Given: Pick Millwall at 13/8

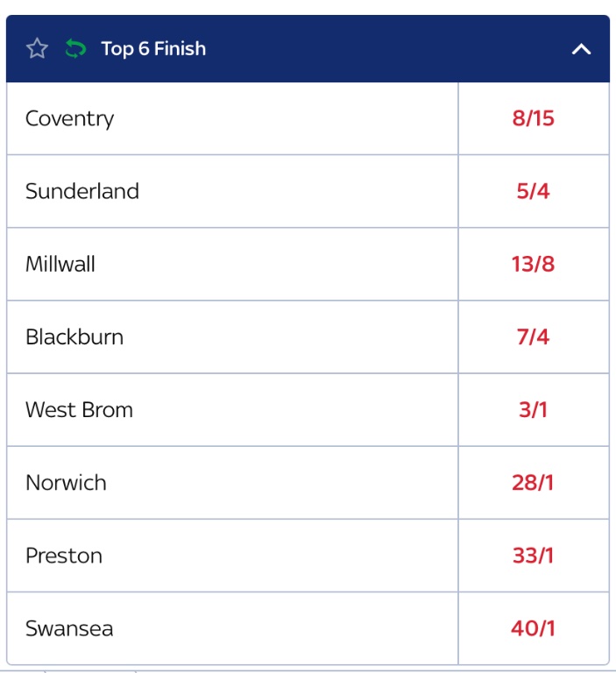Looking at the screenshot, I should (533, 264).
